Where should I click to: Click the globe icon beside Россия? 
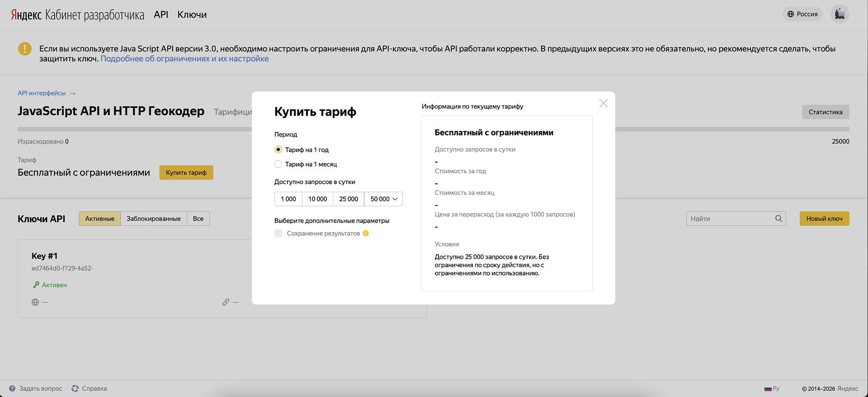coord(791,14)
